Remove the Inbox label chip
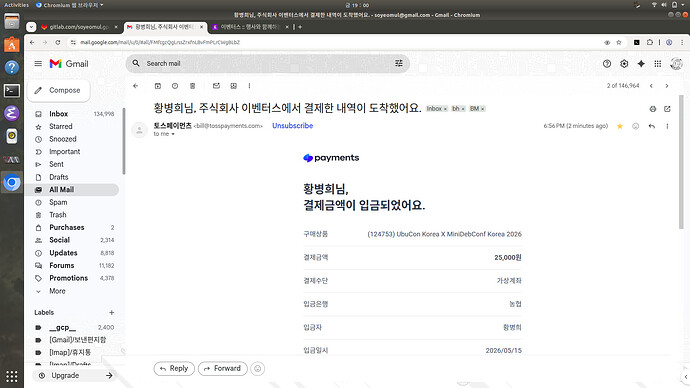Screen dimensions: 690x388 point(445,109)
